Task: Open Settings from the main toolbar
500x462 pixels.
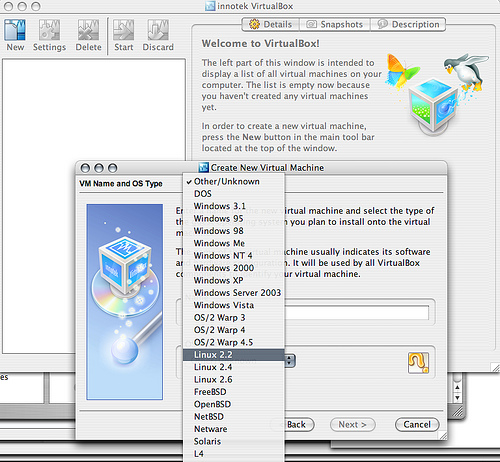Action: click(x=49, y=35)
